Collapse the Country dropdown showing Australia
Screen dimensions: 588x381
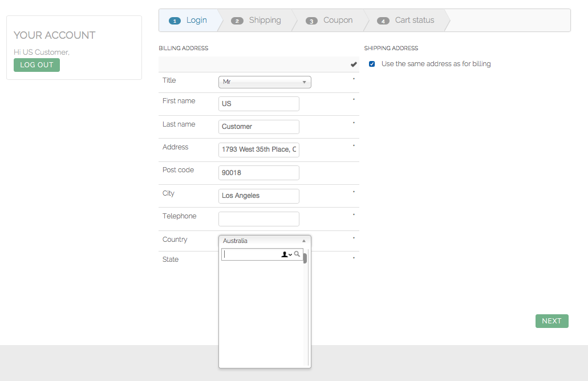[x=265, y=241]
